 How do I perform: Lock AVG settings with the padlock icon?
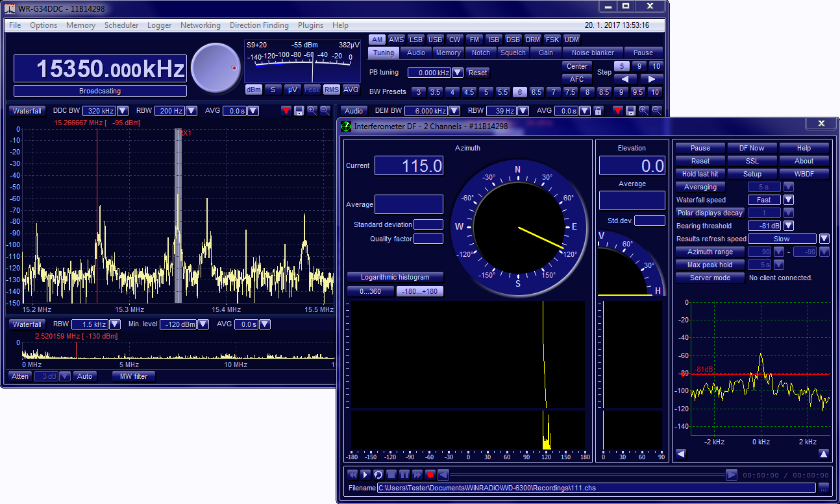pyautogui.click(x=599, y=111)
